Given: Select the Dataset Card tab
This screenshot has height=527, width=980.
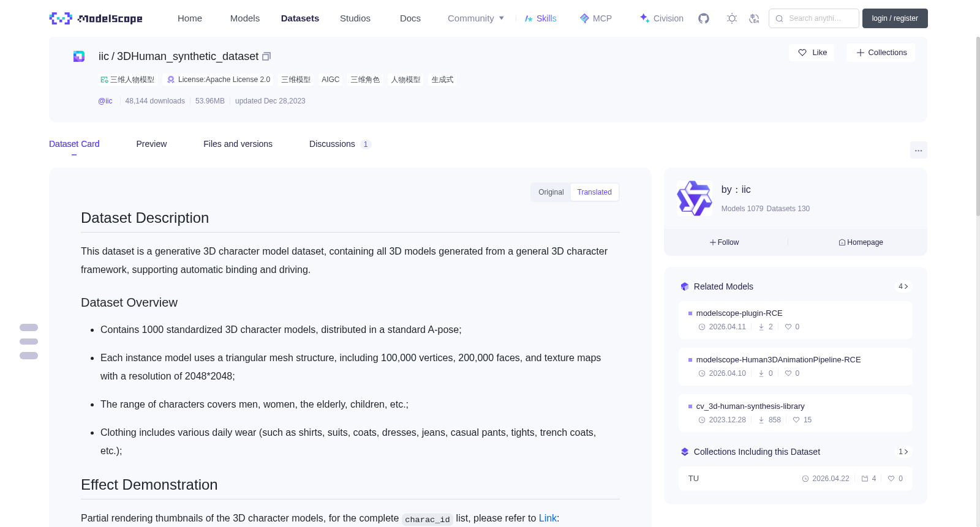Looking at the screenshot, I should (74, 144).
